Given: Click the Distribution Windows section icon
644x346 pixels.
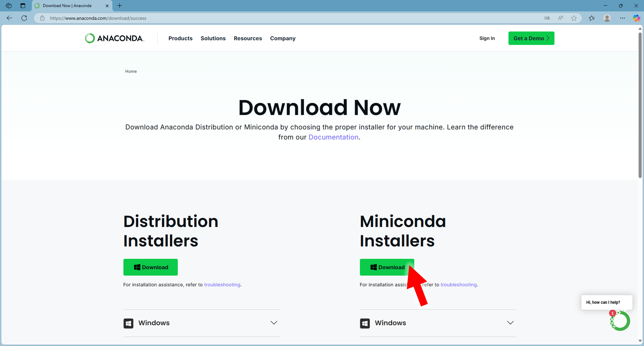Looking at the screenshot, I should (x=128, y=323).
